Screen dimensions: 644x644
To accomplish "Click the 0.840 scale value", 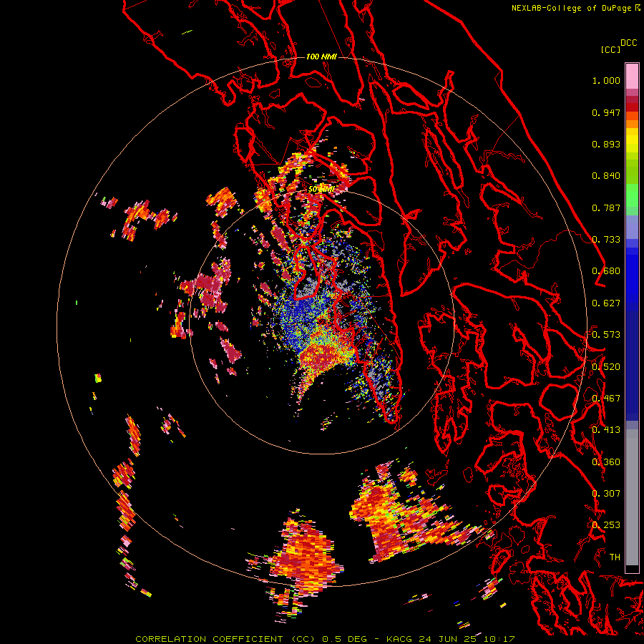I will click(606, 176).
